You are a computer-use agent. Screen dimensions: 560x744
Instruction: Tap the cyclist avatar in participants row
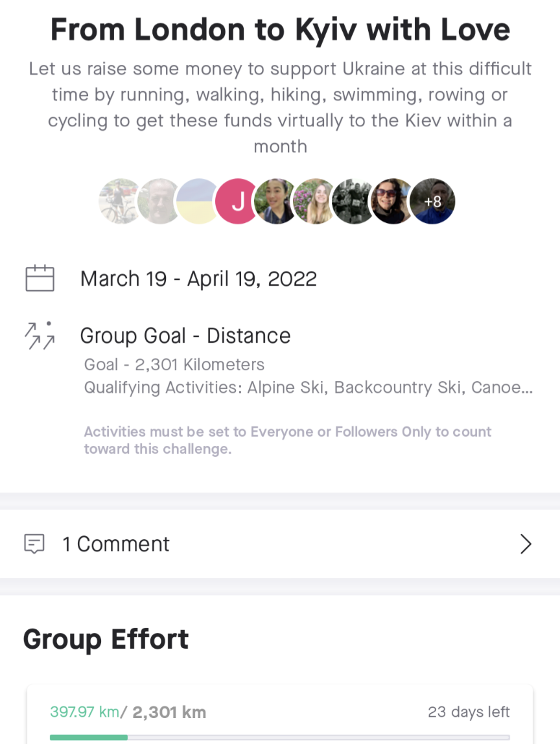(121, 201)
